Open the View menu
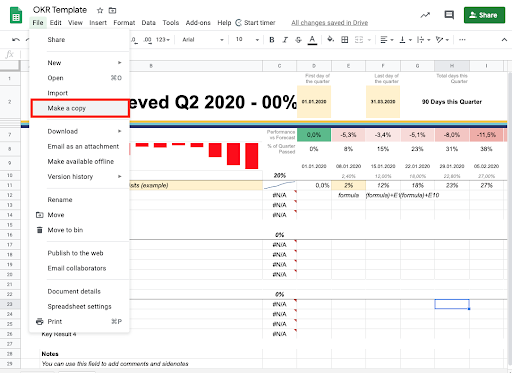Screen dimensions: 512x373 [75, 23]
